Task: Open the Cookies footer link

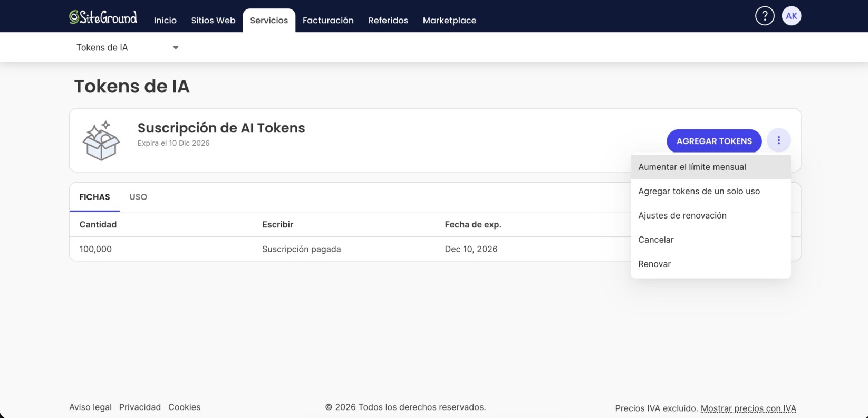Action: [185, 407]
